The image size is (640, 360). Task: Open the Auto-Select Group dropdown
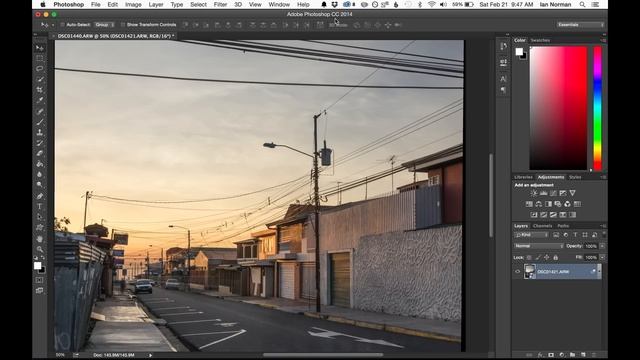104,25
